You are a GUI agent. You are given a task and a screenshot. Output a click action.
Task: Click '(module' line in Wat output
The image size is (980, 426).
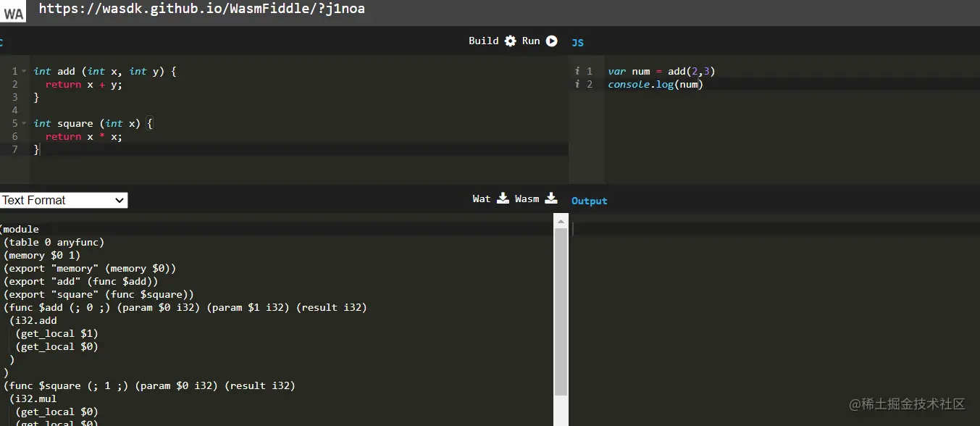(x=20, y=229)
